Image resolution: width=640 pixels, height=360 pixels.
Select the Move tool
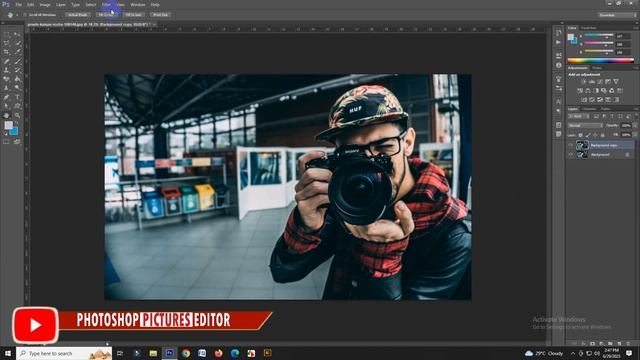[17, 34]
